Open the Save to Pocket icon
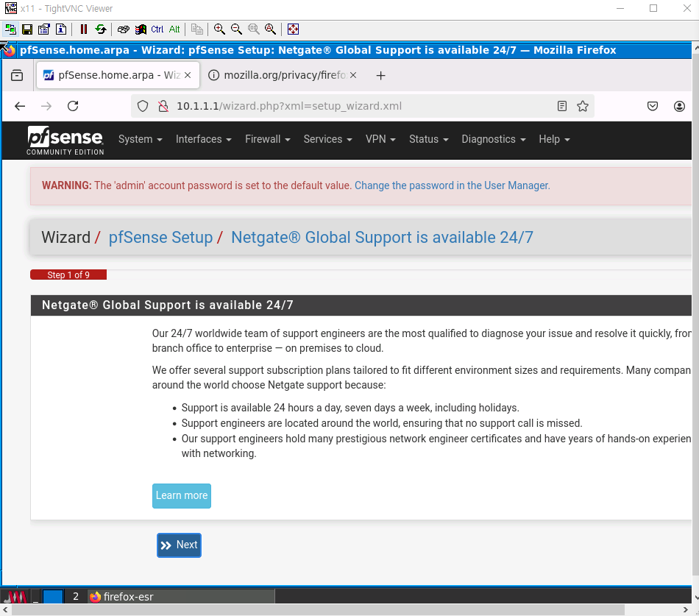Viewport: 699px width, 616px height. (x=653, y=106)
